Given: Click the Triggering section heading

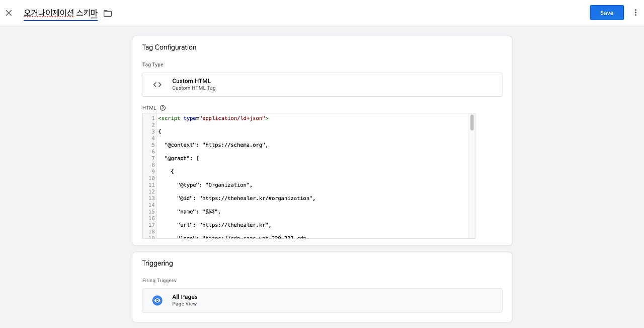Looking at the screenshot, I should (157, 263).
